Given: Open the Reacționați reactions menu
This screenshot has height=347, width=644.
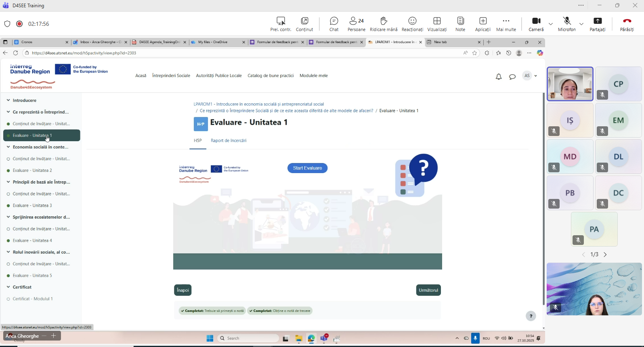Looking at the screenshot, I should pos(412,24).
